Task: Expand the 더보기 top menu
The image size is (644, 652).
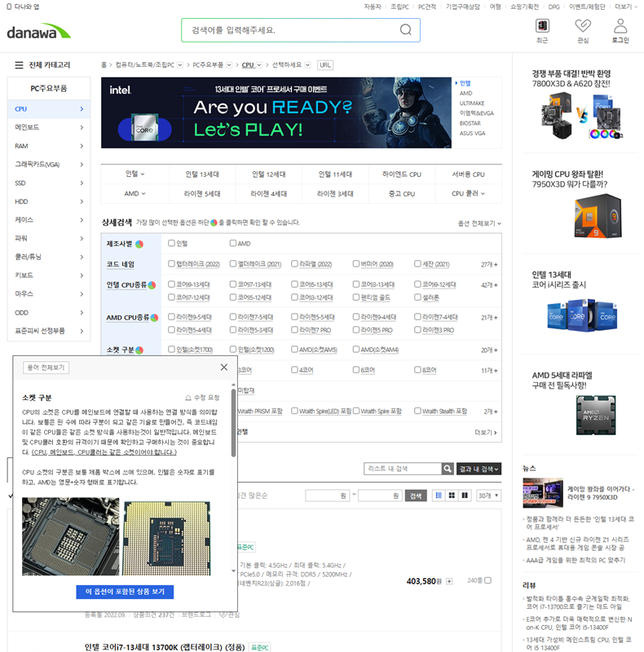Action: (x=626, y=7)
